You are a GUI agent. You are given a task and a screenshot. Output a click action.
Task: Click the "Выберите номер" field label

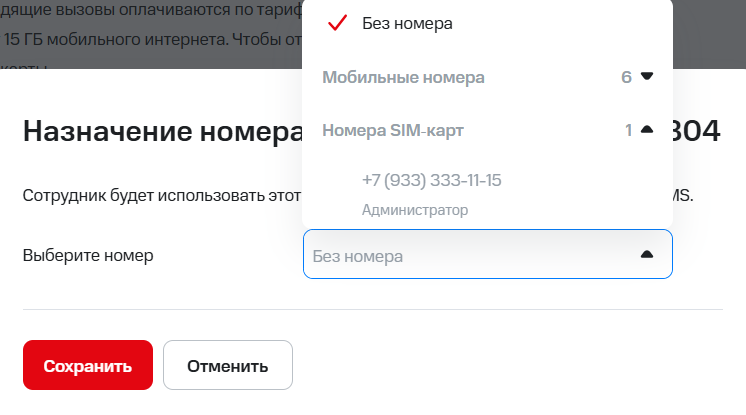click(88, 255)
